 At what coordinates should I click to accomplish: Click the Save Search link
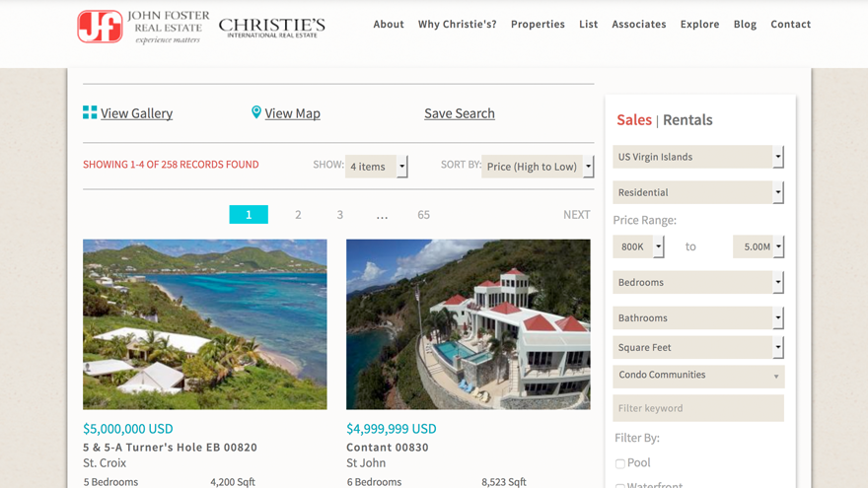click(x=460, y=113)
